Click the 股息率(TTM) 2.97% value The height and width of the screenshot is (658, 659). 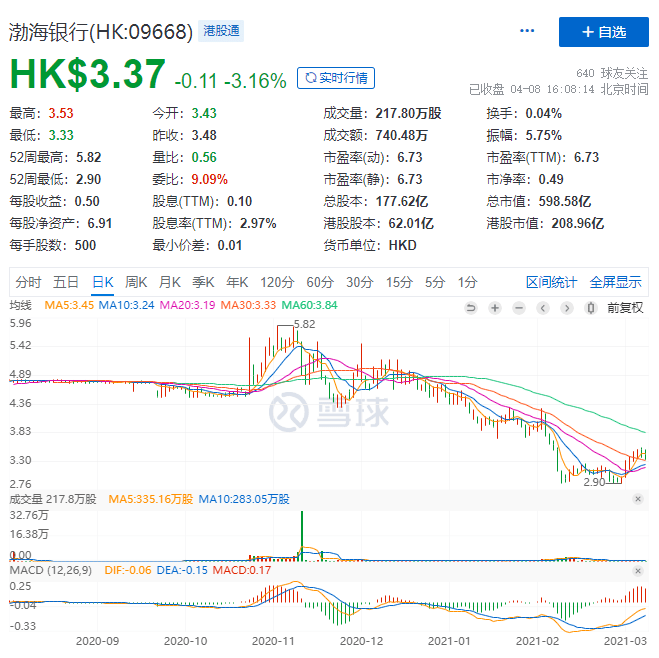pos(214,223)
